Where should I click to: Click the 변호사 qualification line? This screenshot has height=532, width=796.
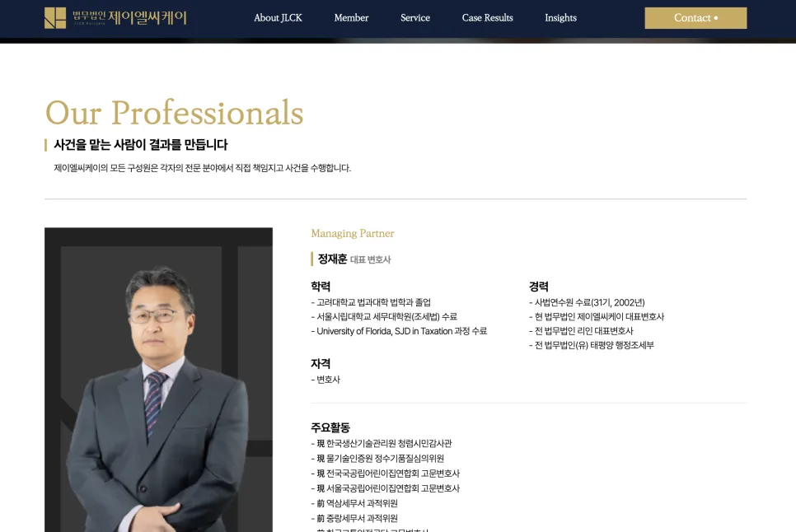[x=325, y=380]
